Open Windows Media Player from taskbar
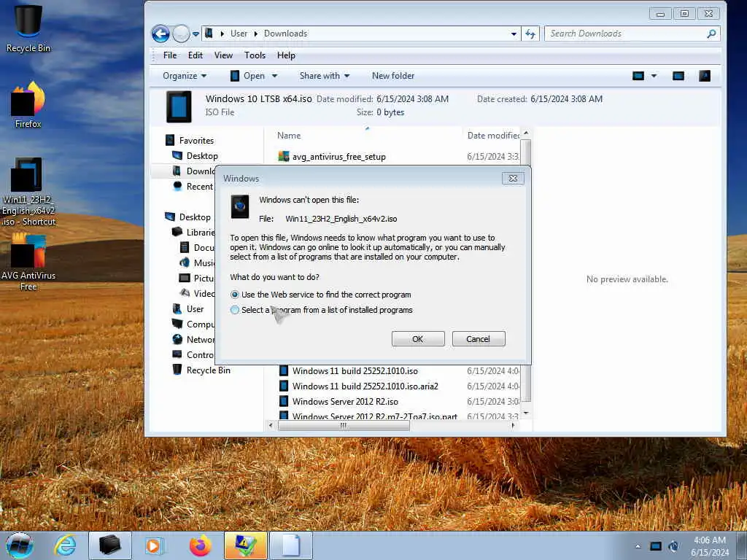Image resolution: width=747 pixels, height=560 pixels. [154, 545]
